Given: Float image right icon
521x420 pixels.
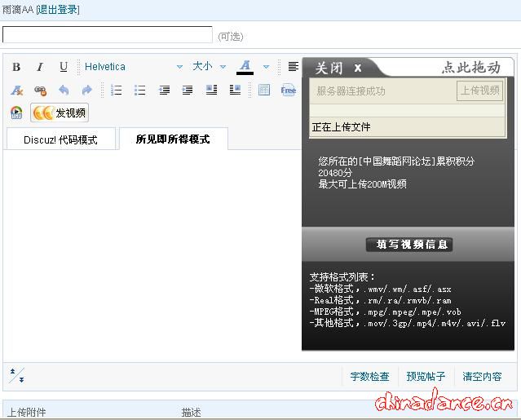Looking at the screenshot, I should [235, 90].
